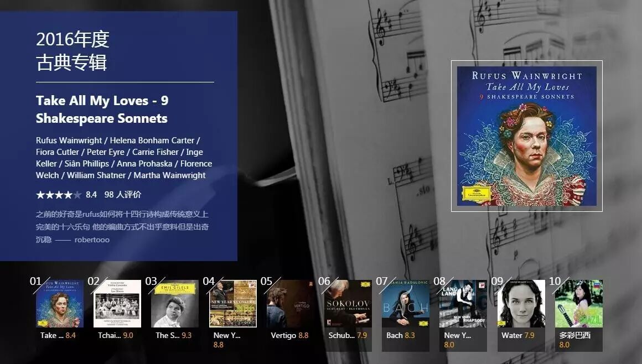Select rank 05 Vertigo album thumbnail
642x364 pixels.
(291, 304)
